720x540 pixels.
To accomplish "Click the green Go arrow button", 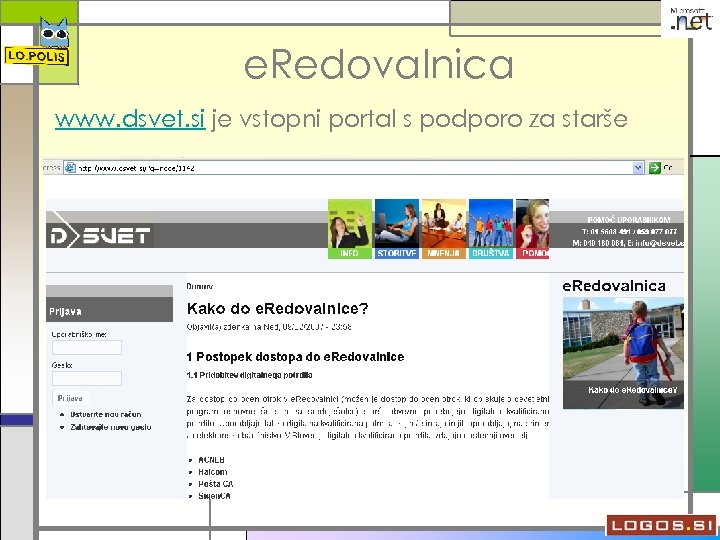I will tap(654, 168).
